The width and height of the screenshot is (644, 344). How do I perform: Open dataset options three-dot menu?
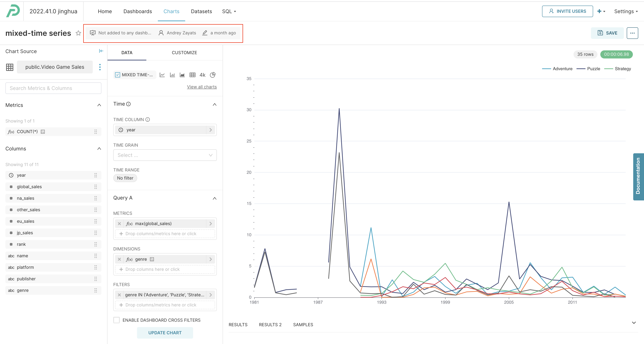(100, 67)
